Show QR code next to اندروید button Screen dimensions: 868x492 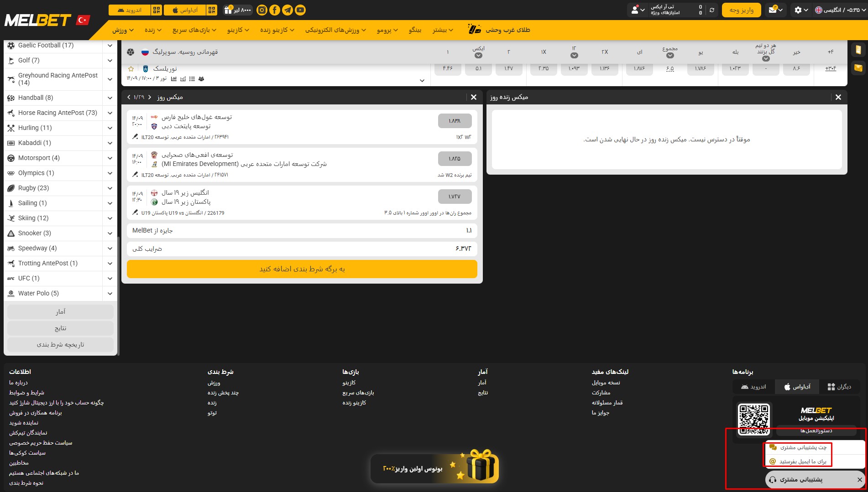(x=157, y=10)
